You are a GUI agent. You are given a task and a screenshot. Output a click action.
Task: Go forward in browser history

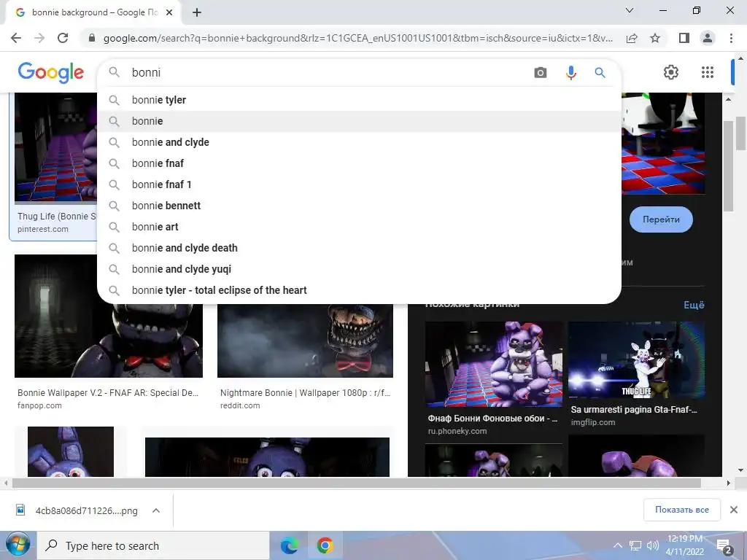39,38
